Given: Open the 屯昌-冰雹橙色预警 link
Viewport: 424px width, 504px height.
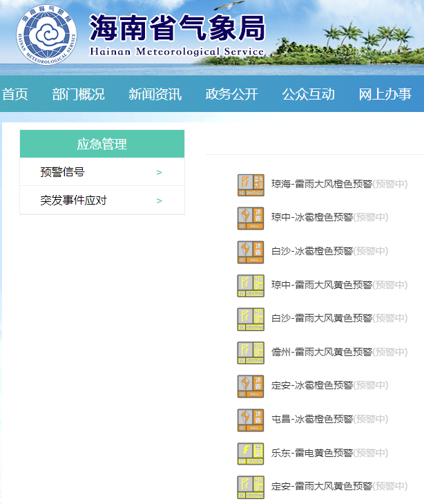Looking at the screenshot, I should click(x=312, y=419).
